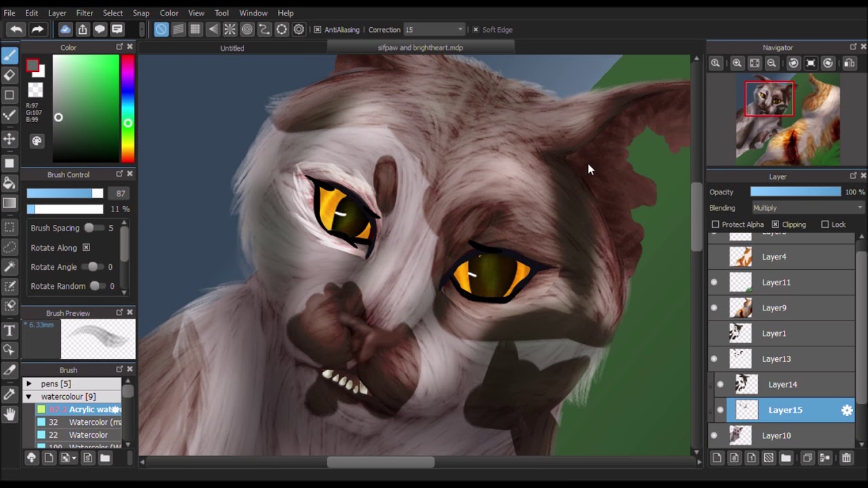Screen dimensions: 868x488
Task: Create a new layer folder
Action: [786, 458]
